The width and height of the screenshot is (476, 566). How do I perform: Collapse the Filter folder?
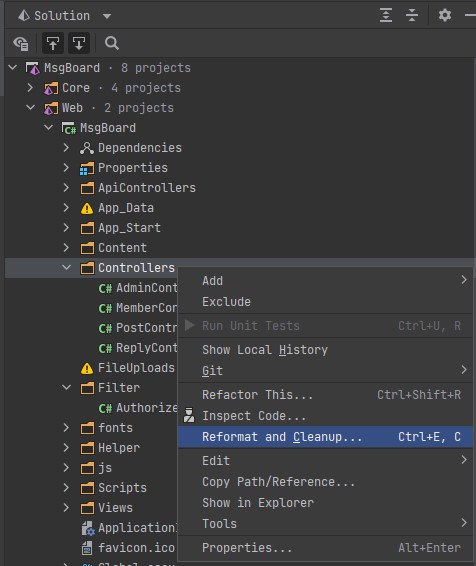point(66,388)
